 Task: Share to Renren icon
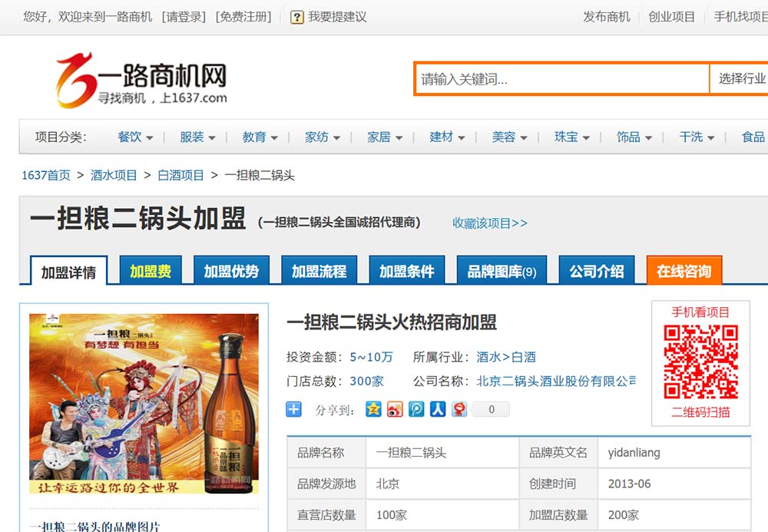[x=438, y=409]
